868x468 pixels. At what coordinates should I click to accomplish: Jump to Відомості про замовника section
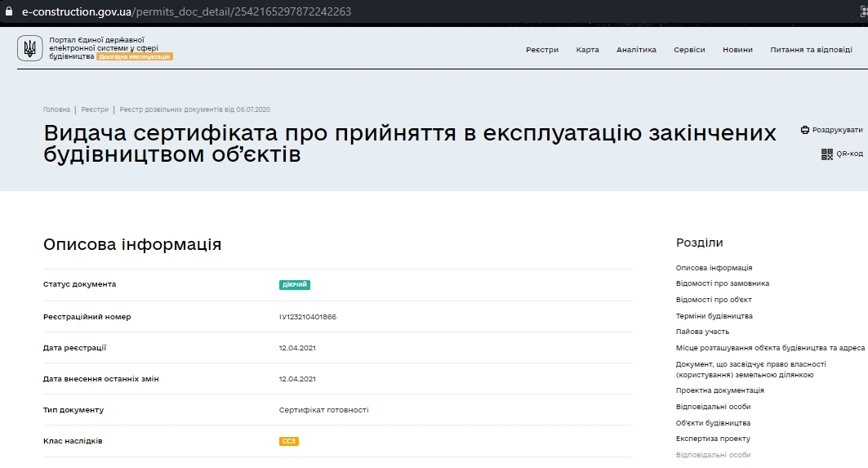(x=723, y=283)
